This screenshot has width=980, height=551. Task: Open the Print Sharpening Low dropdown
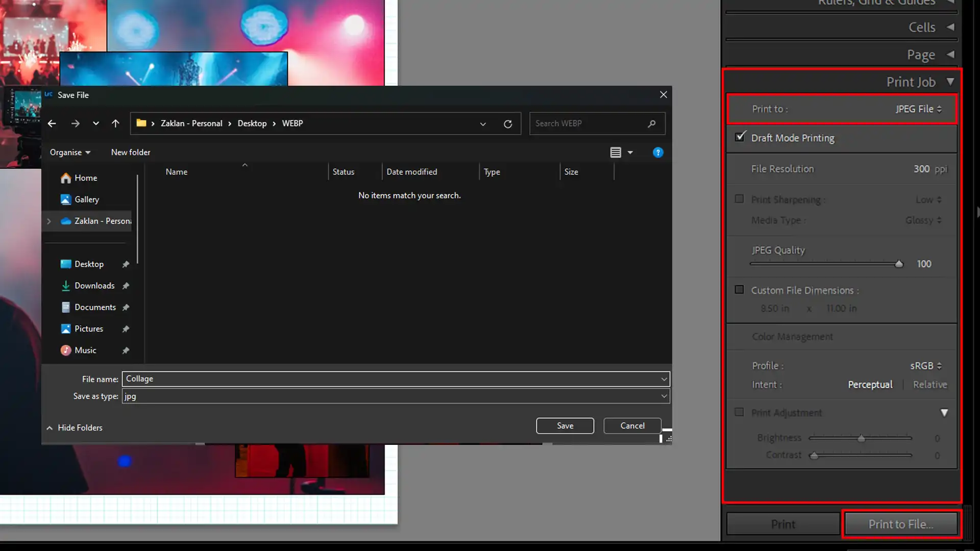click(x=928, y=200)
